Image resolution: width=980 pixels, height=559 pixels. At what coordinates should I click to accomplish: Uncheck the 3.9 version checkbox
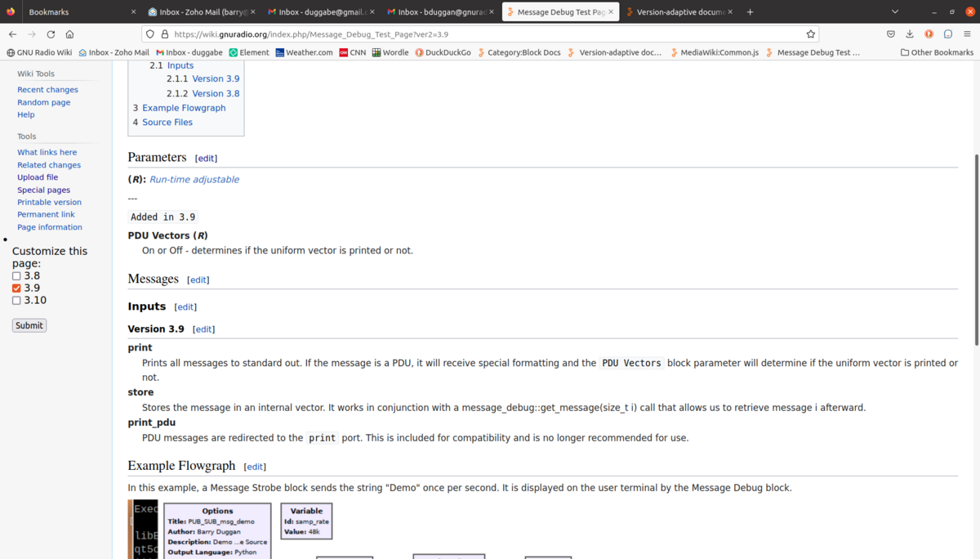pyautogui.click(x=16, y=288)
